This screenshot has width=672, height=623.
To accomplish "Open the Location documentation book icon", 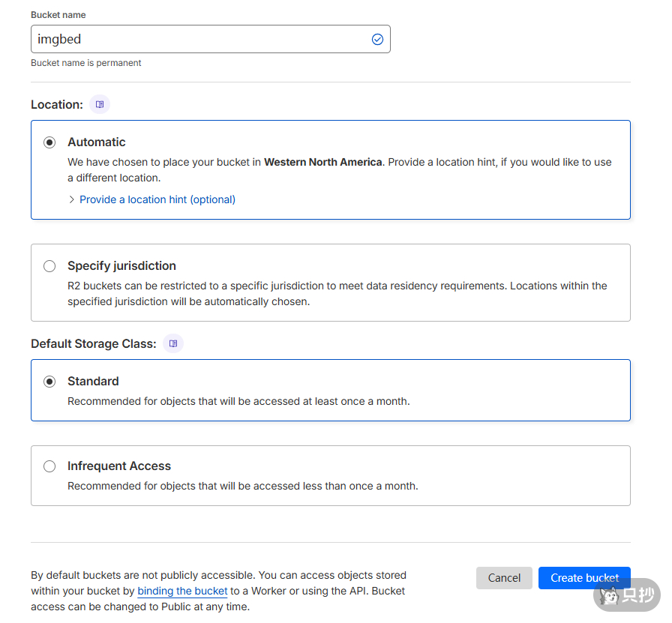I will click(x=100, y=104).
